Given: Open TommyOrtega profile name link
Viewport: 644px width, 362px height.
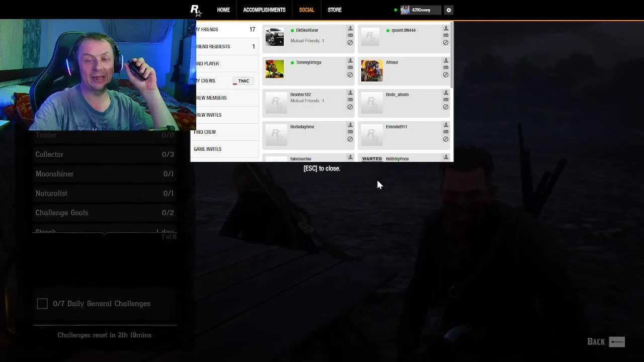Looking at the screenshot, I should 308,62.
